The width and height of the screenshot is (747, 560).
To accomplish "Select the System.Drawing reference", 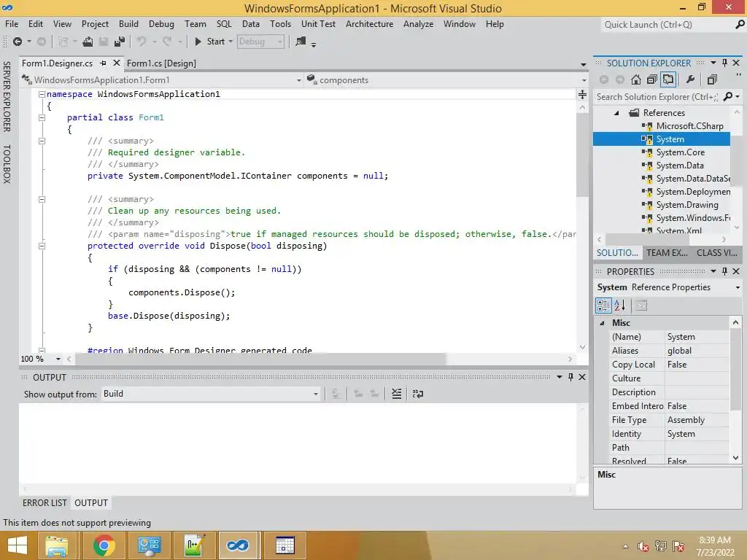I will pos(687,205).
